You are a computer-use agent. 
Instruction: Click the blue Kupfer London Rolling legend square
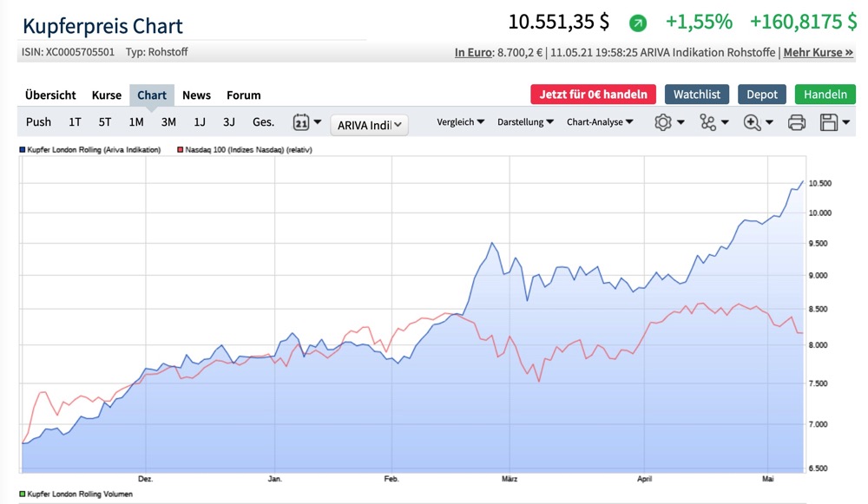pos(22,148)
